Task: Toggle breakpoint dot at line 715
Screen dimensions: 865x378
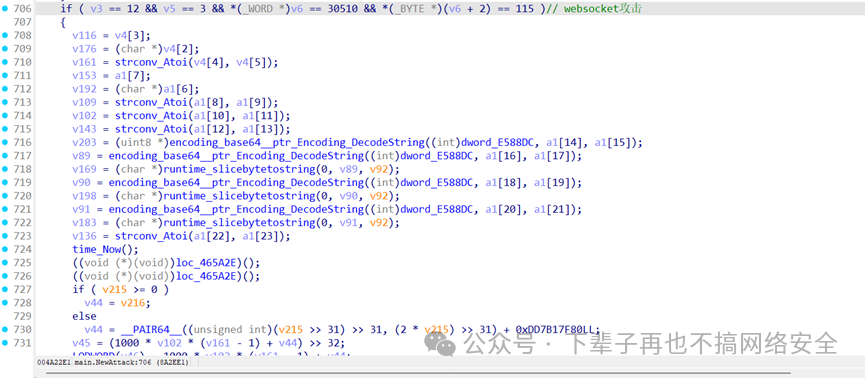Action: tap(5, 129)
